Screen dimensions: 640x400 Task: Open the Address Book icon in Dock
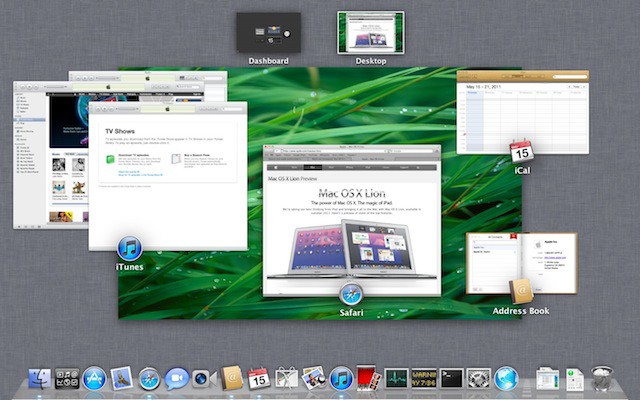232,378
